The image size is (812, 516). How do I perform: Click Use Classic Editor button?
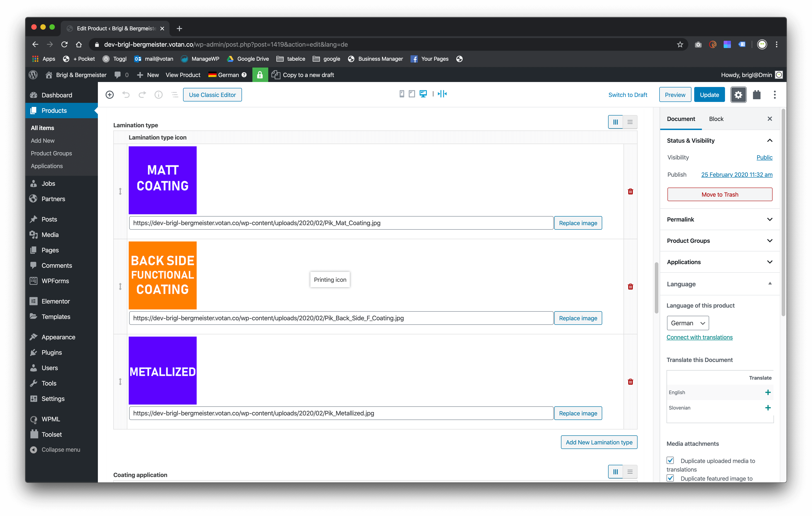click(x=212, y=95)
